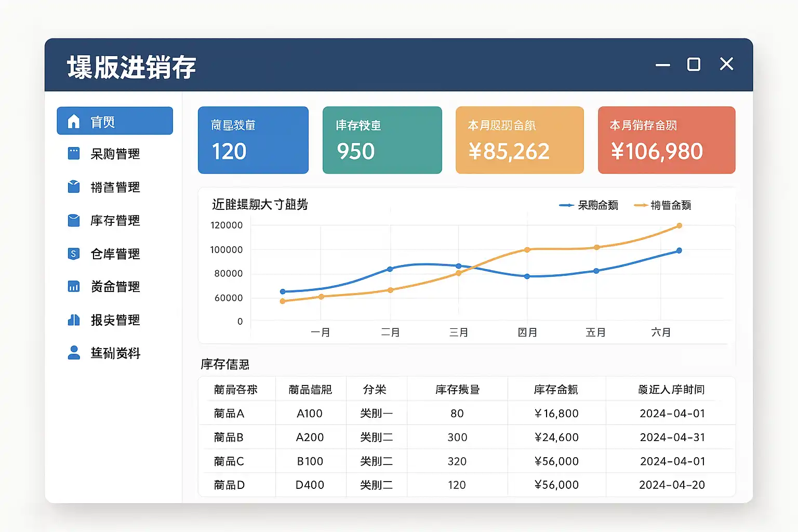Click the report icon beside 报表管理
Viewport: 798px width, 532px height.
pos(74,320)
